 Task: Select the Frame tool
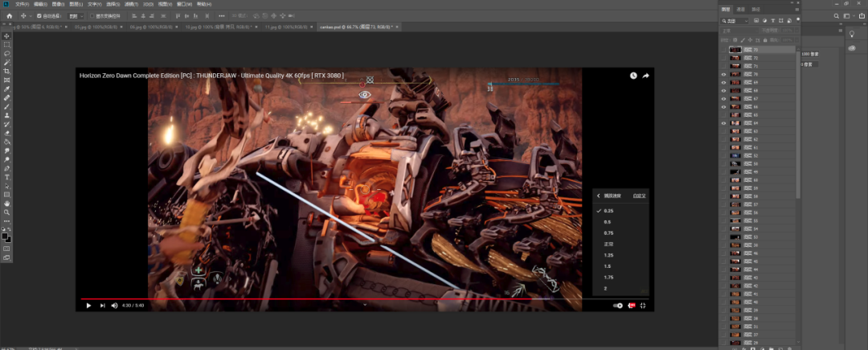6,80
